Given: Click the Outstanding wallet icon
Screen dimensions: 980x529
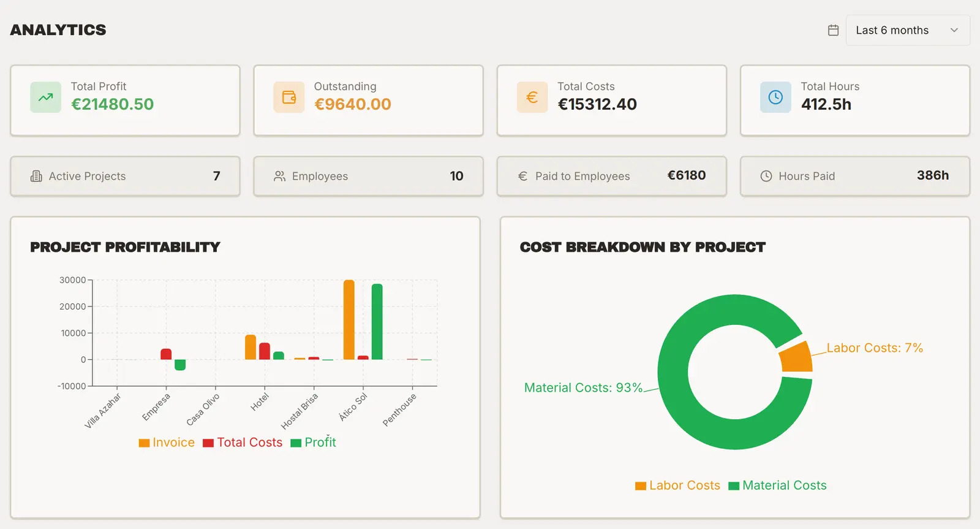Looking at the screenshot, I should [289, 97].
